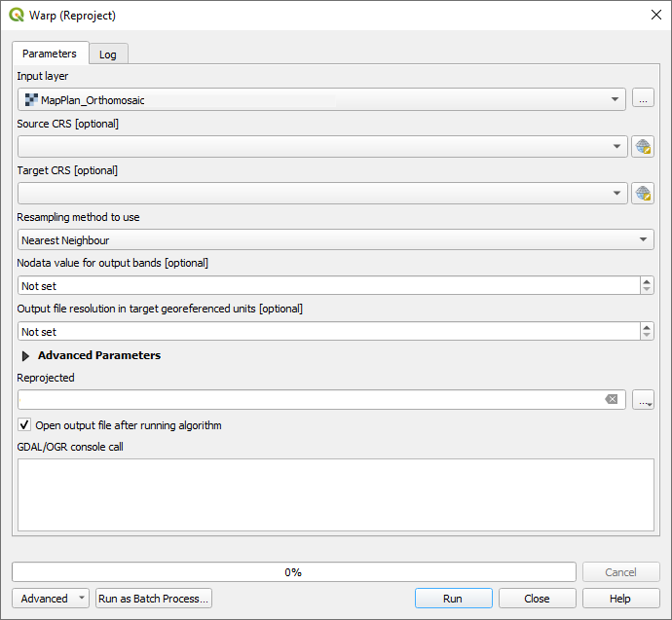Click the GDAL/OGR console call text box
Viewport: 672px width, 620px height.
pyautogui.click(x=335, y=494)
